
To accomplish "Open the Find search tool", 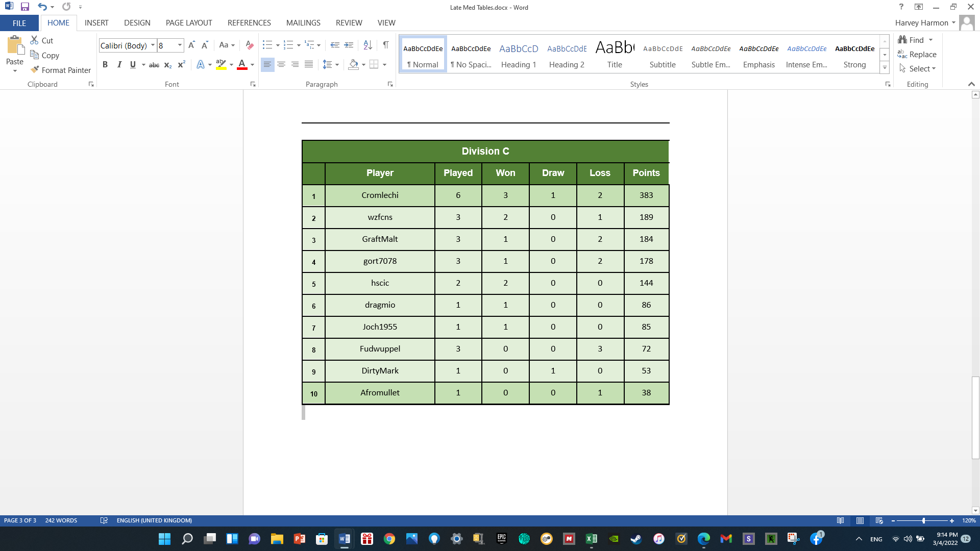I will (x=911, y=40).
